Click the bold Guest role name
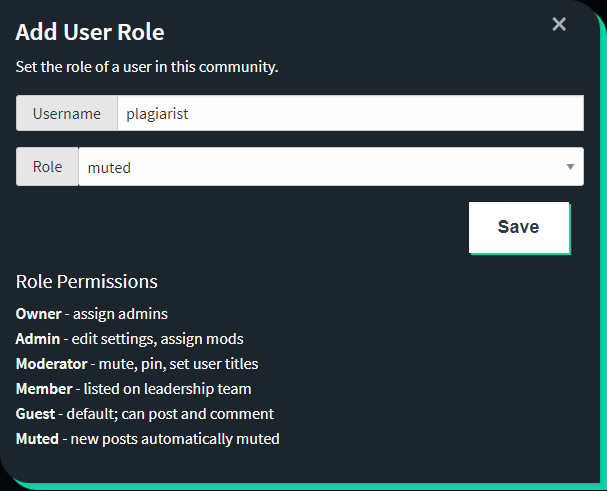607x491 pixels. [x=36, y=414]
